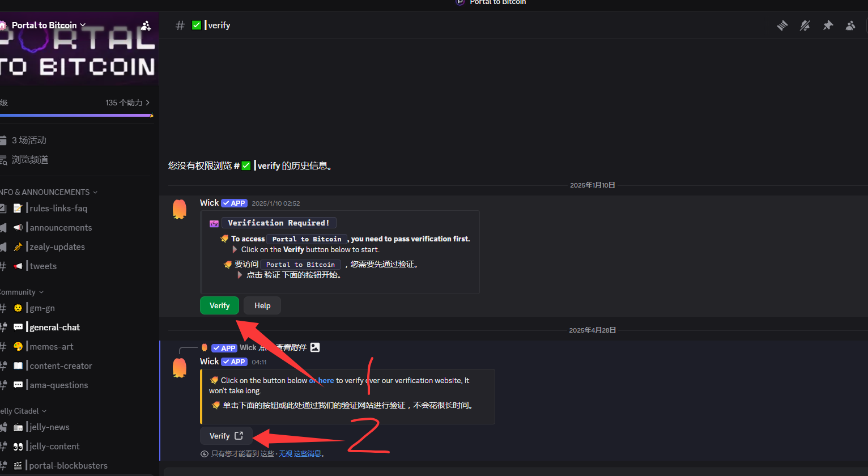
Task: Open 浏览频道 browse channels
Action: 29,160
